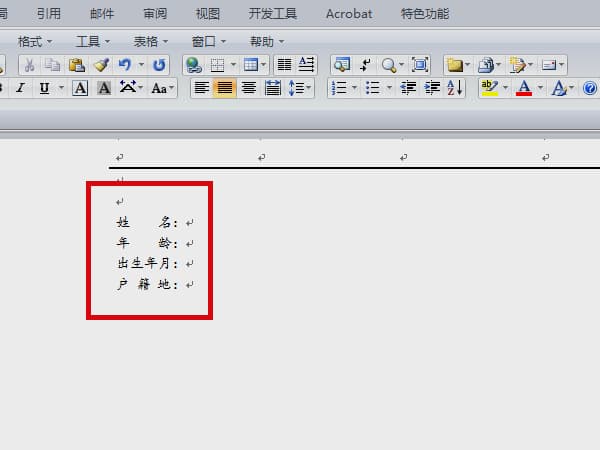Expand the numbering list dropdown arrow
The height and width of the screenshot is (450, 600).
[354, 88]
